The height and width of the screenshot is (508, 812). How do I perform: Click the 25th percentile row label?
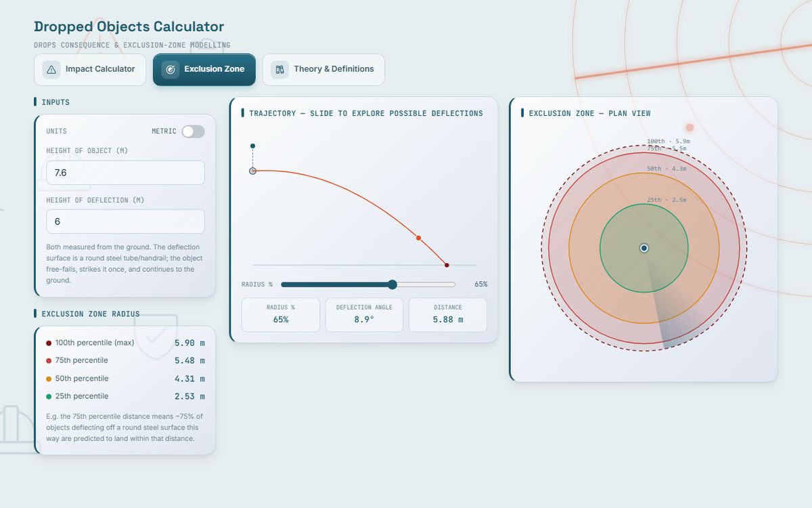(x=82, y=396)
